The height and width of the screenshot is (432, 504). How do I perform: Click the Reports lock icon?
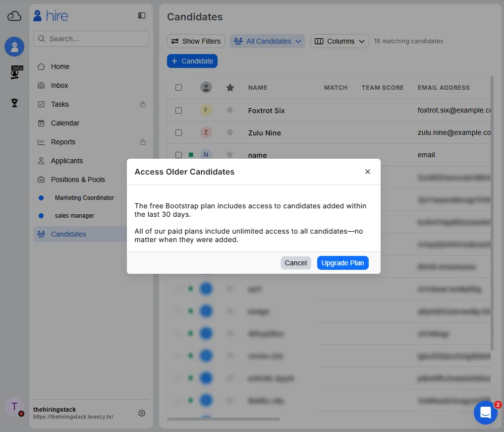[143, 142]
